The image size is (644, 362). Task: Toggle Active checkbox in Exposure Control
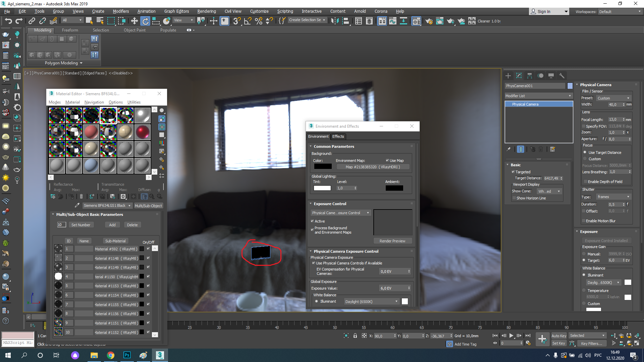point(313,221)
